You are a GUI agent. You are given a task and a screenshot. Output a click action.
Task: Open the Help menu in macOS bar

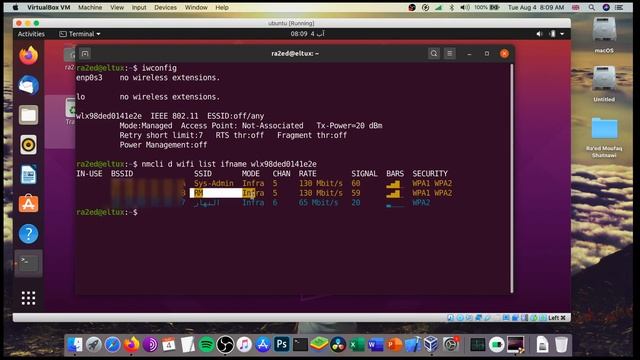222,7
